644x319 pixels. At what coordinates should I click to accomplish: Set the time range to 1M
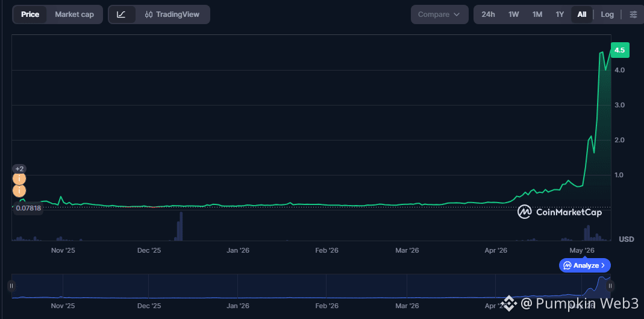[537, 14]
